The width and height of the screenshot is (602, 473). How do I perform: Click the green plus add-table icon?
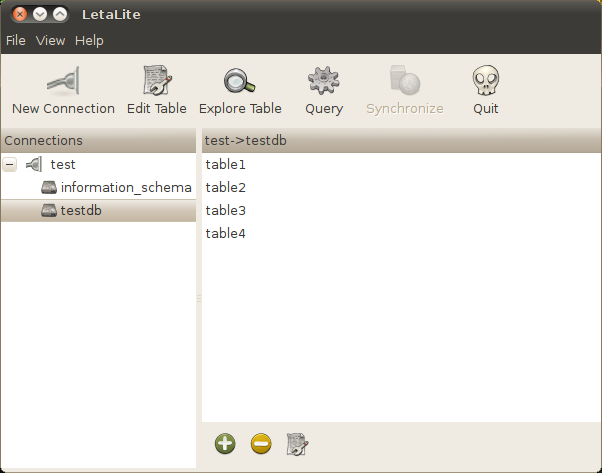tap(225, 444)
